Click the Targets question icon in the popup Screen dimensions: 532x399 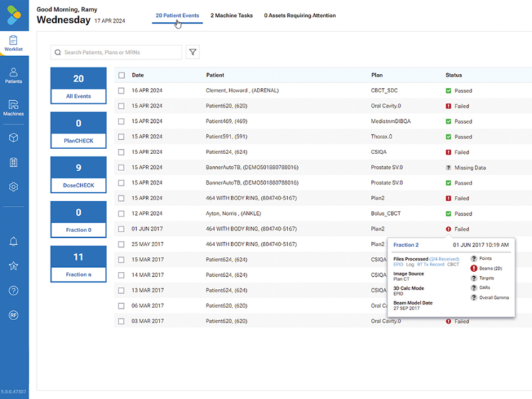(474, 278)
